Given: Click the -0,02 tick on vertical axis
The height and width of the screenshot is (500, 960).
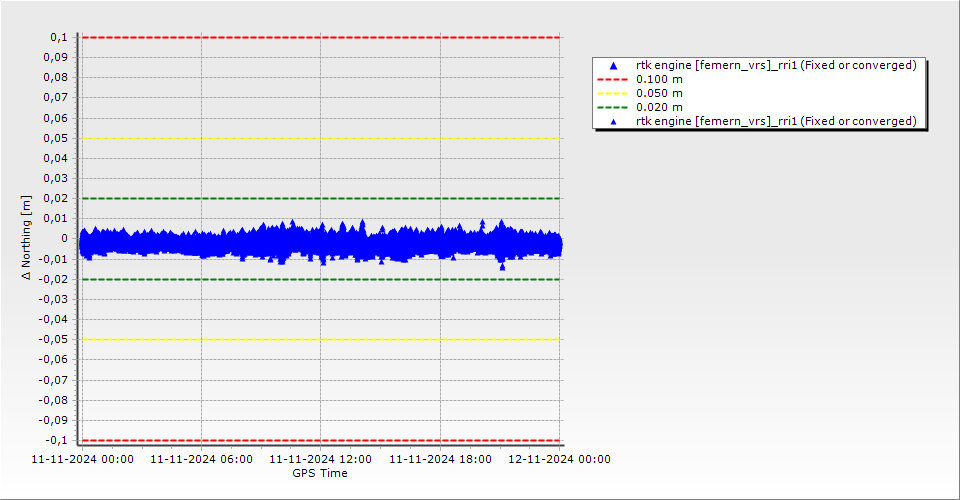Looking at the screenshot, I should 53,279.
